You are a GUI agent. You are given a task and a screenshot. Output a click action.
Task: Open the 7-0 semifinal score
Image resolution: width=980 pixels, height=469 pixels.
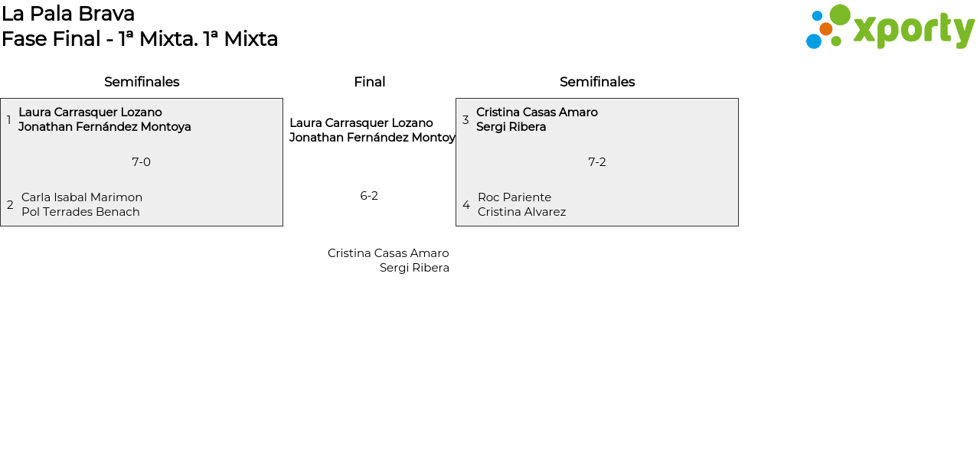[x=141, y=162]
